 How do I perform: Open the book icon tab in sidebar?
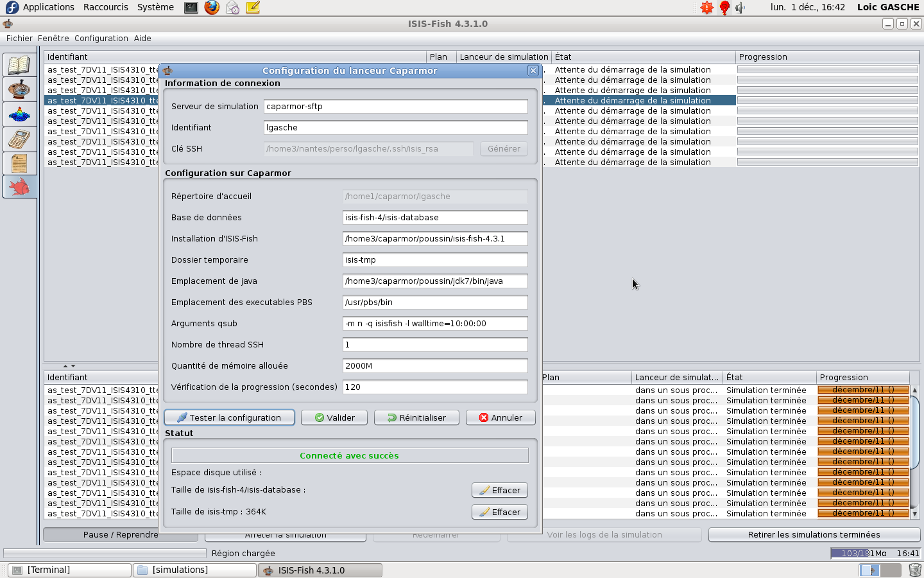19,65
